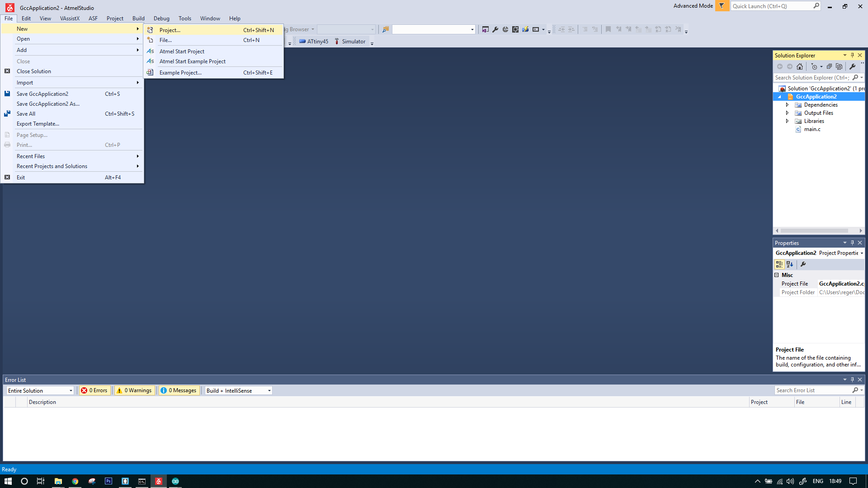Open the Find combo box dropdown arrow

472,29
